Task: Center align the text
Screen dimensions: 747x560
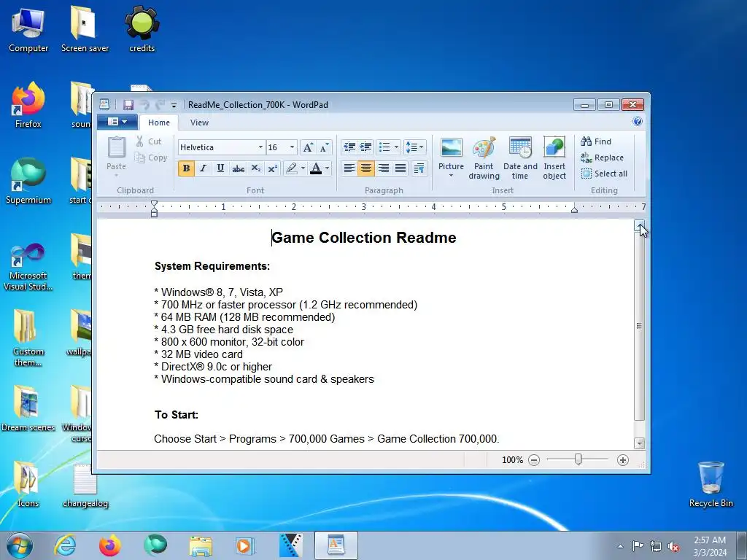Action: click(x=366, y=168)
